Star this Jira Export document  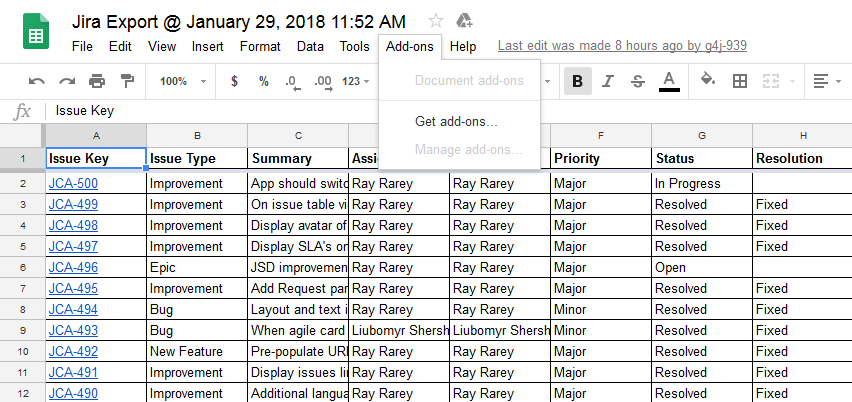coord(436,21)
